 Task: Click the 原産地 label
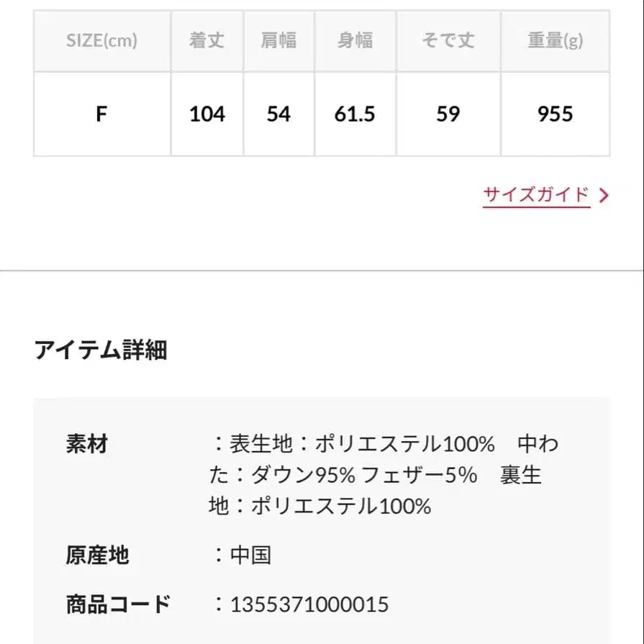(97, 555)
